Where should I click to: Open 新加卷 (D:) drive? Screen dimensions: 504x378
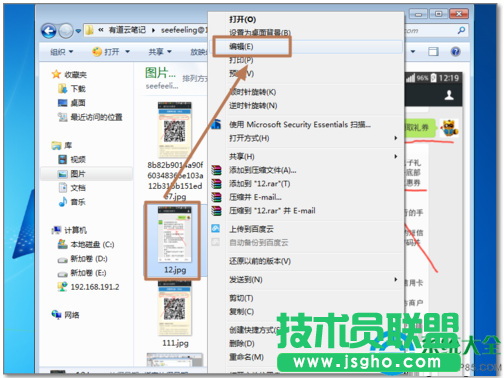pos(82,259)
